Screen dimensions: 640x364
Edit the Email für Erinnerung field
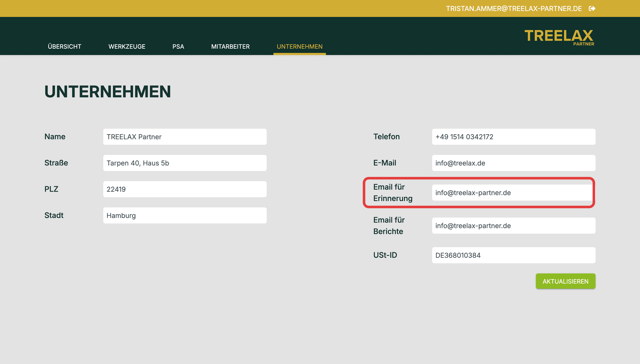tap(514, 193)
